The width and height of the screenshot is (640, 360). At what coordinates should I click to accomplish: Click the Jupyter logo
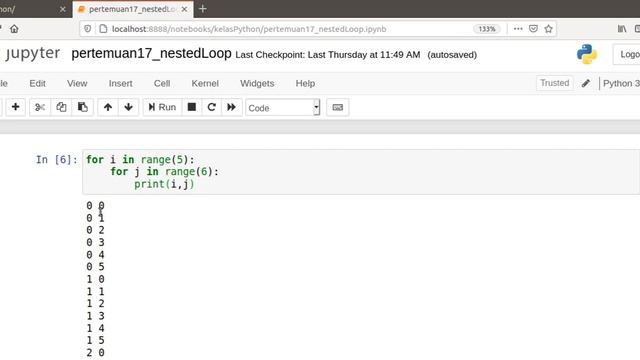(32, 53)
